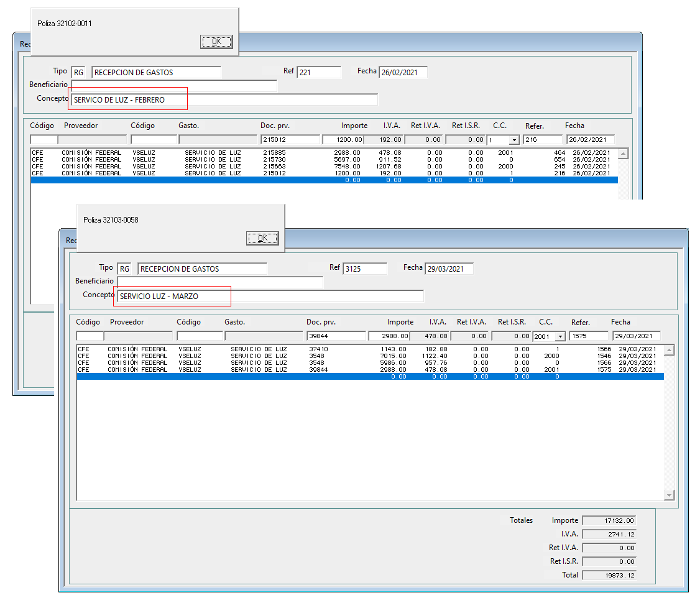Click the Tipo field RG in February window
Image resolution: width=700 pixels, height=598 pixels.
point(78,72)
